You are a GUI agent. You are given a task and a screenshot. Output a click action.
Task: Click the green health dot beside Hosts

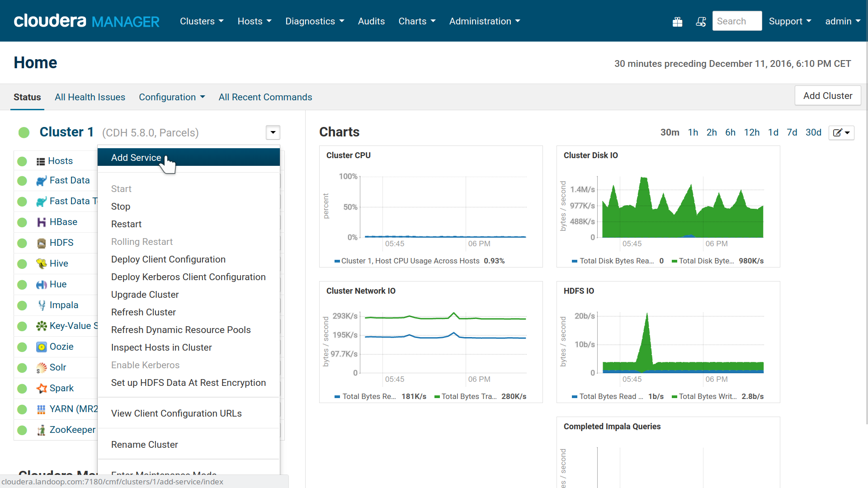tap(22, 161)
